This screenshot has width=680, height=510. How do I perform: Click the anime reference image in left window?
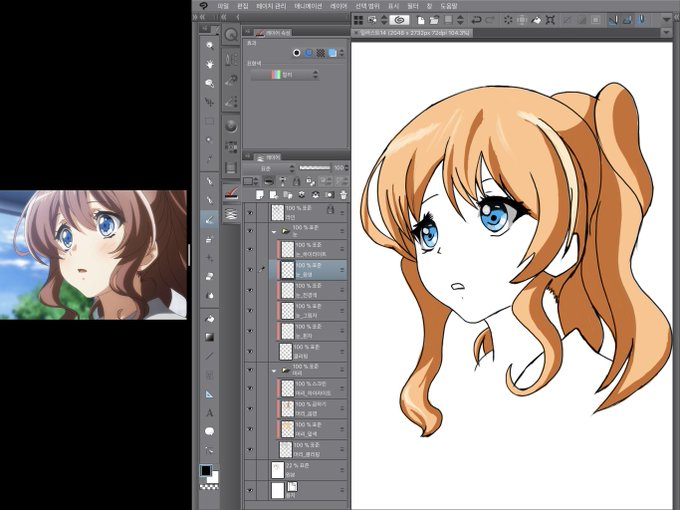click(x=93, y=255)
